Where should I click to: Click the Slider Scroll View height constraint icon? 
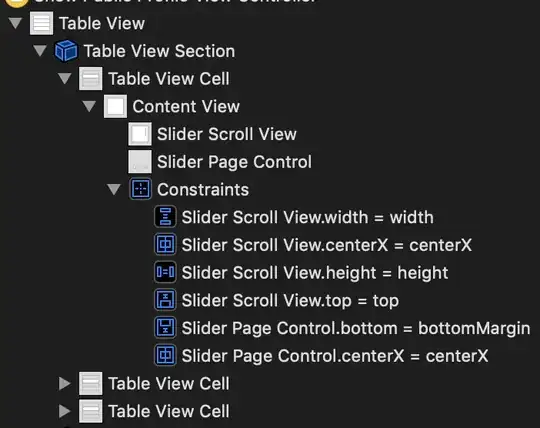click(x=165, y=272)
